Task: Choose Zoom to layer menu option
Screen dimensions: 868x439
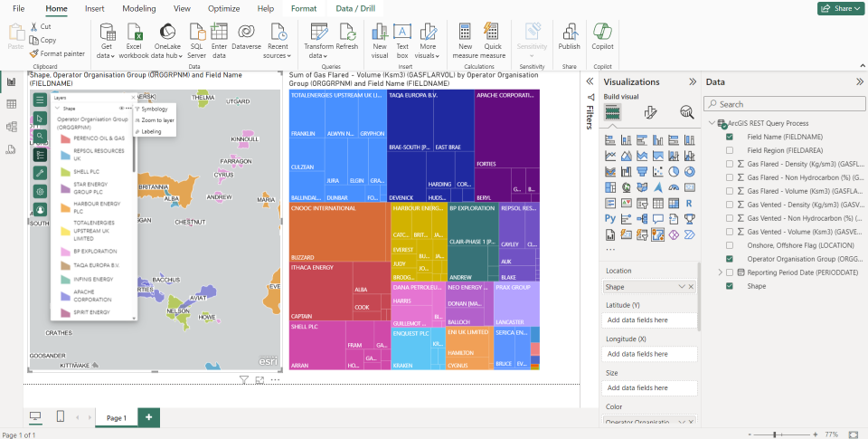Action: tap(154, 120)
